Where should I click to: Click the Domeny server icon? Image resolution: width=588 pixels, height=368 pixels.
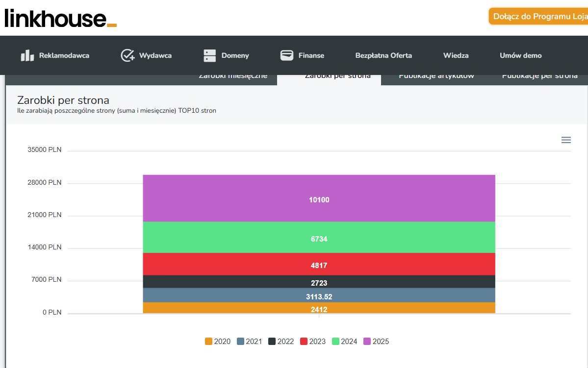click(x=209, y=55)
